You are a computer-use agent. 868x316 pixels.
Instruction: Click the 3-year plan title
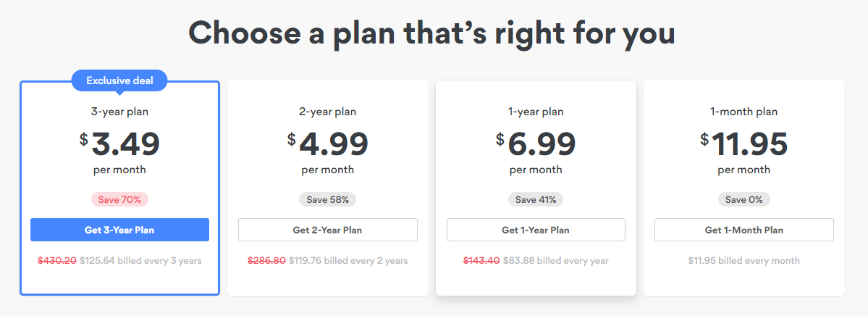tap(119, 112)
